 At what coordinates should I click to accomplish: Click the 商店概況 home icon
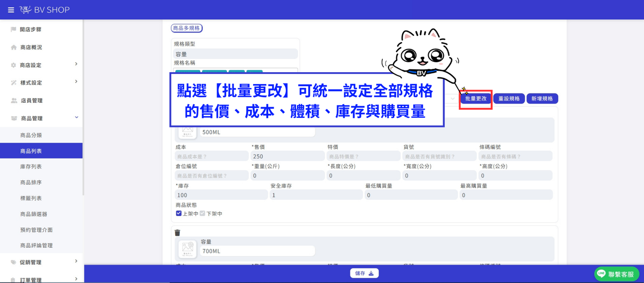pos(14,47)
